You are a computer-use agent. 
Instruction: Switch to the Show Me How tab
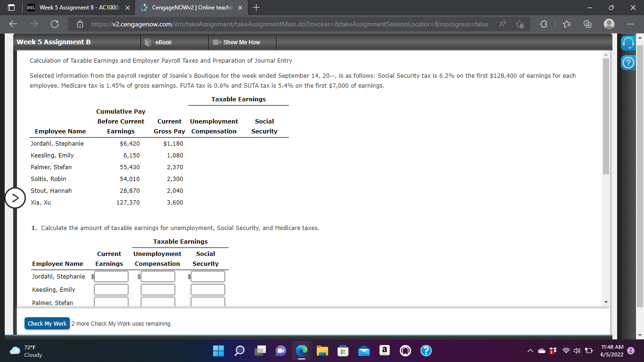[x=242, y=41]
